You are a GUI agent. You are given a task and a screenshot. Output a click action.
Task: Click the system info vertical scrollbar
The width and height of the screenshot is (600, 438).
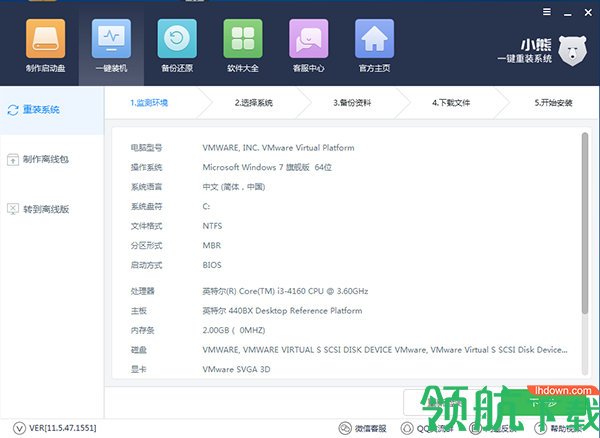(585, 223)
